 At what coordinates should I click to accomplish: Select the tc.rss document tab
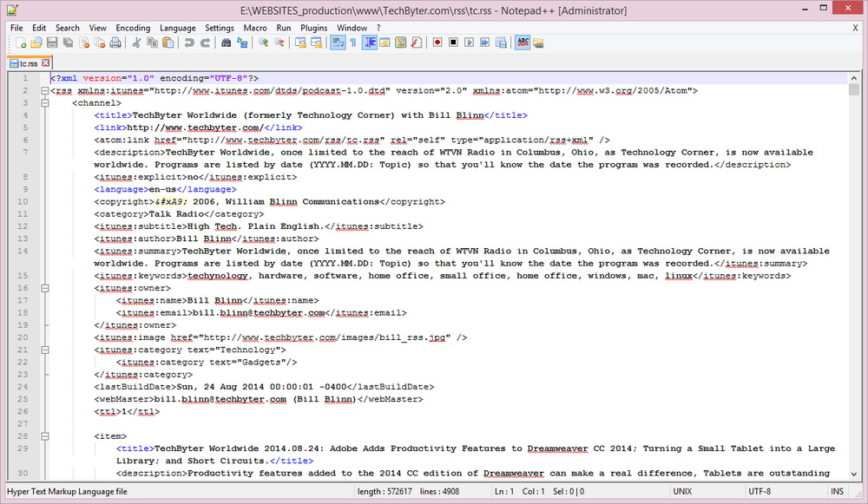coord(30,63)
